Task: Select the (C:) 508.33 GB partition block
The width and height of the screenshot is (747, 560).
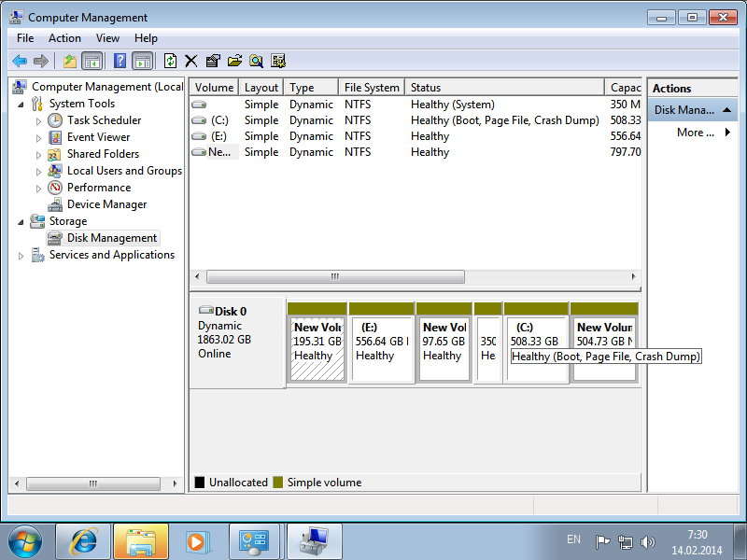Action: click(536, 348)
